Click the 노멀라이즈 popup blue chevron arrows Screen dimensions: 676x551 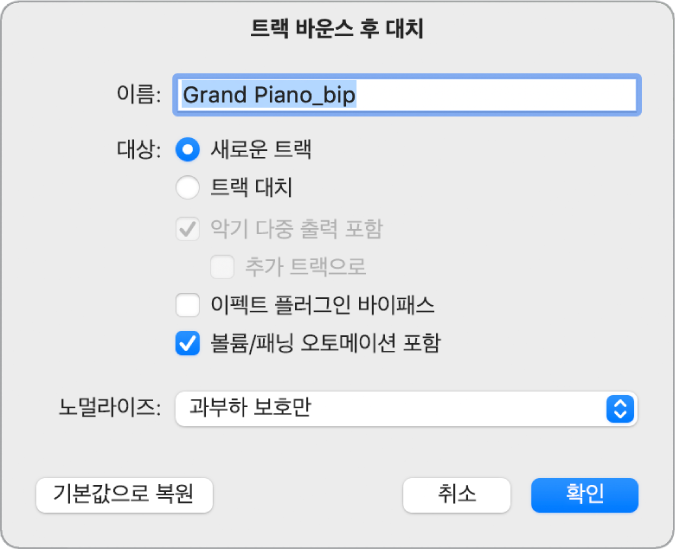tap(620, 408)
